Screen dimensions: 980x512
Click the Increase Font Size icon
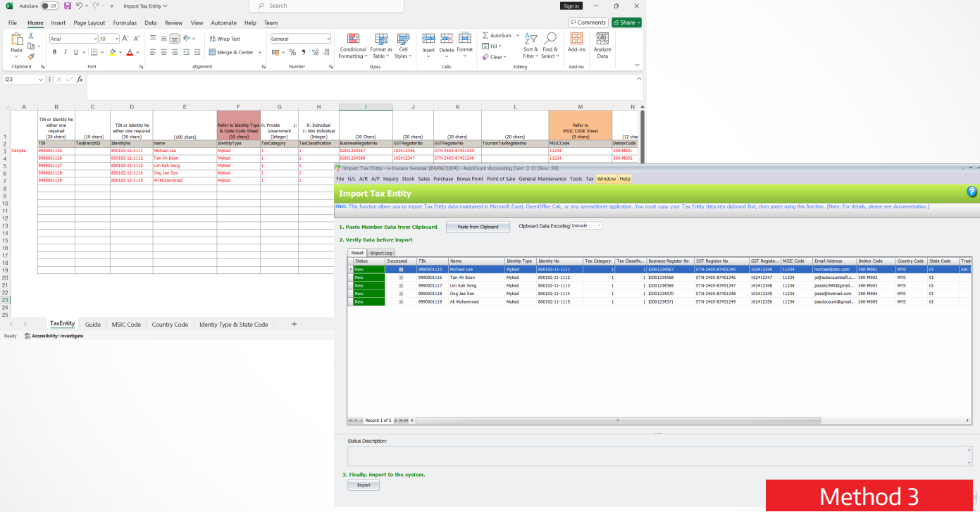(126, 39)
